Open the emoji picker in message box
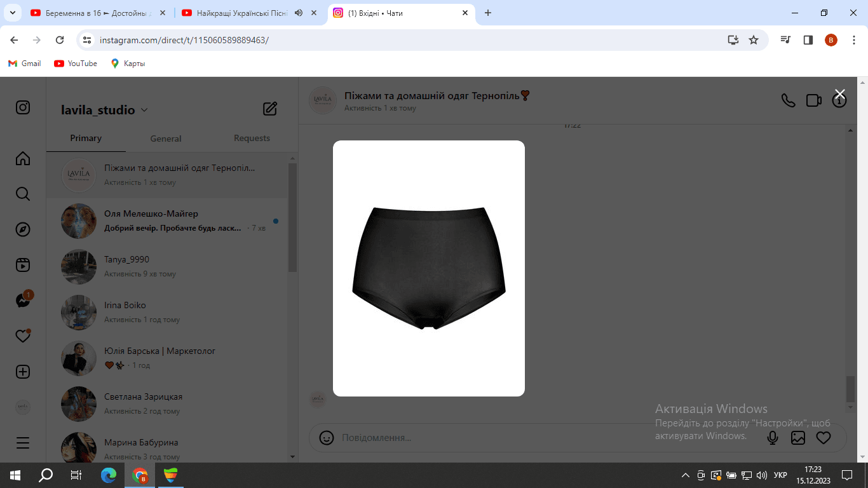This screenshot has width=868, height=488. [x=327, y=438]
